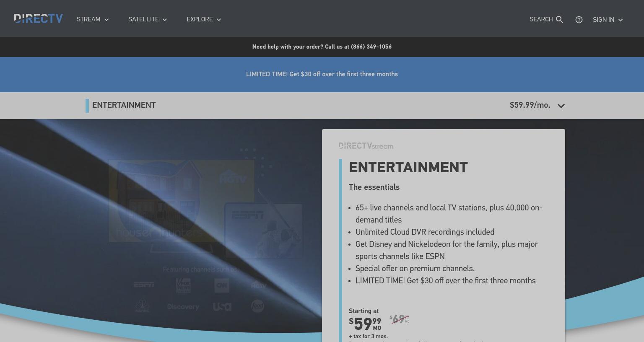This screenshot has width=644, height=342.
Task: Click the Discovery channel logo
Action: pyautogui.click(x=183, y=307)
